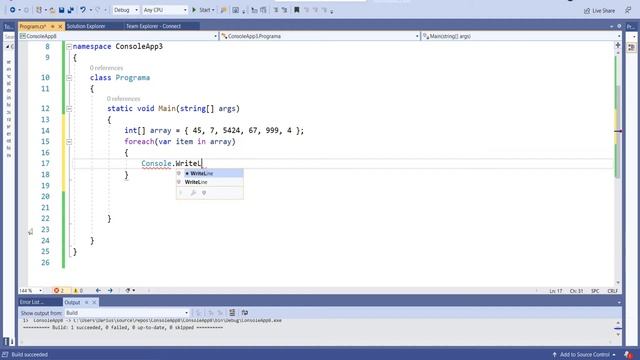The height and width of the screenshot is (360, 640).
Task: Click Add to Source Control
Action: point(584,355)
